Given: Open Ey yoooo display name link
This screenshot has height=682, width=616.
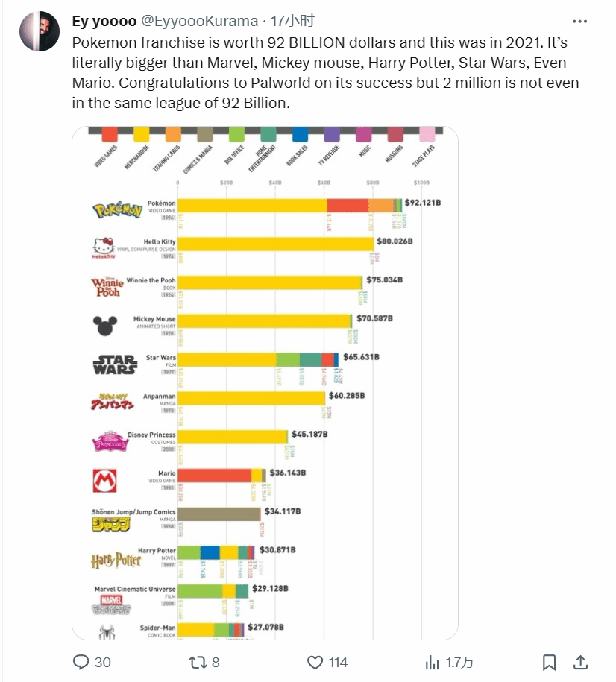Looking at the screenshot, I should click(104, 20).
